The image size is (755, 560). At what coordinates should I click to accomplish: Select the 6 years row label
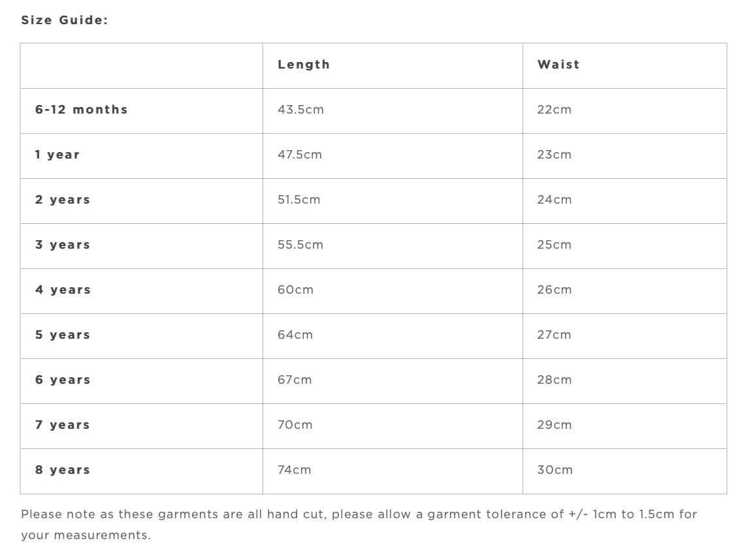click(x=63, y=380)
